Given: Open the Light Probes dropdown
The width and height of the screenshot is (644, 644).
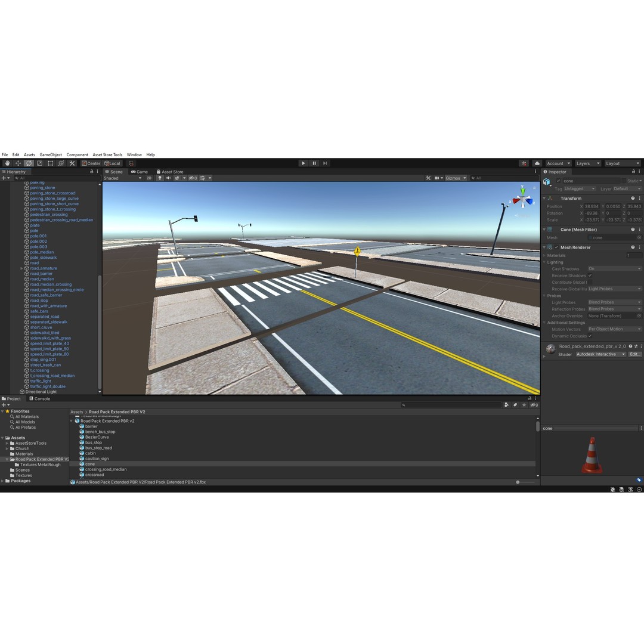Looking at the screenshot, I should click(614, 302).
